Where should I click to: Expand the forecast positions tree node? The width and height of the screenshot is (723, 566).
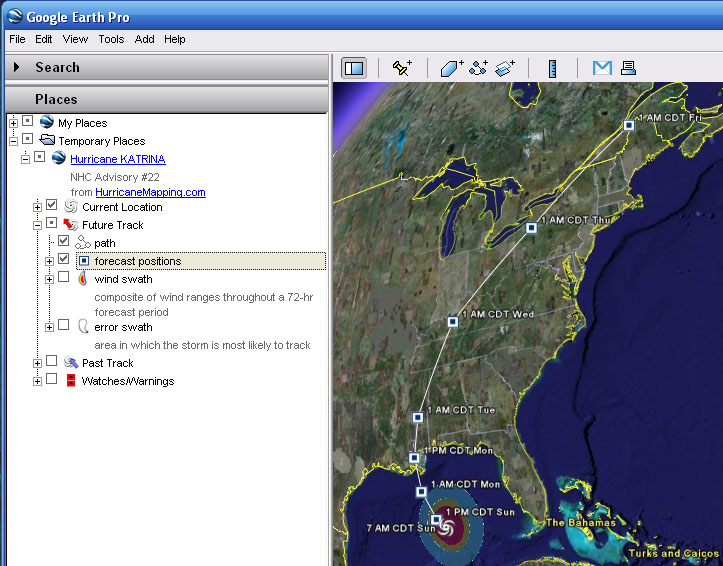click(49, 261)
